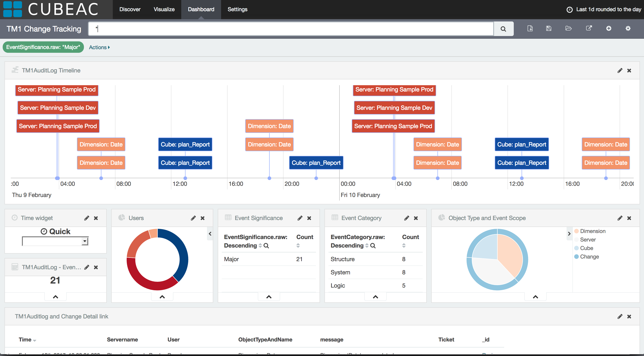Filter EventCategory.raw column magnifier icon
Image resolution: width=644 pixels, height=356 pixels.
click(x=373, y=246)
